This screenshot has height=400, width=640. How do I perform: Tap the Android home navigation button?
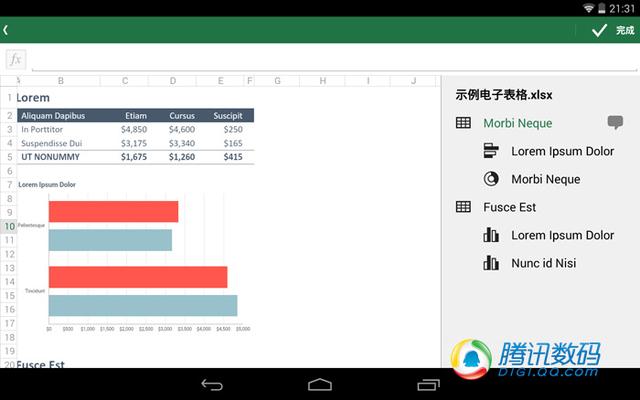coord(320,384)
